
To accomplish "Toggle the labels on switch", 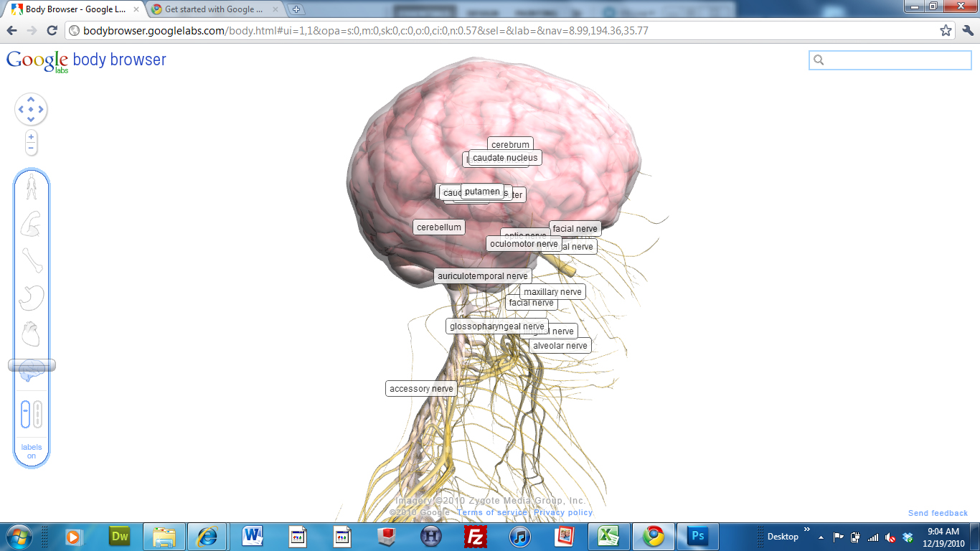I will click(x=32, y=451).
